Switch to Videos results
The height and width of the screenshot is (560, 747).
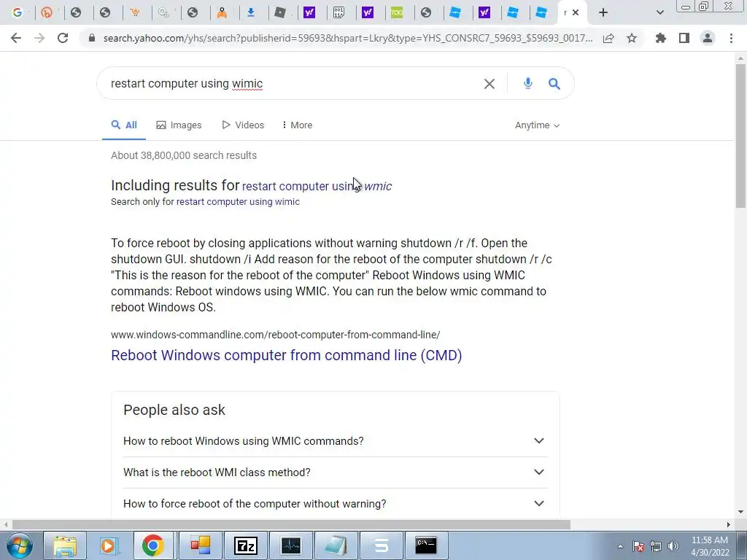point(242,125)
